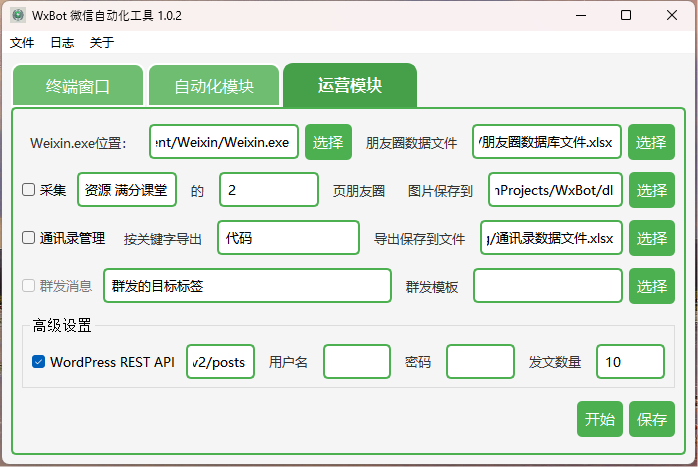698x467 pixels.
Task: Switch to the 自动化模块 tab
Action: (214, 85)
